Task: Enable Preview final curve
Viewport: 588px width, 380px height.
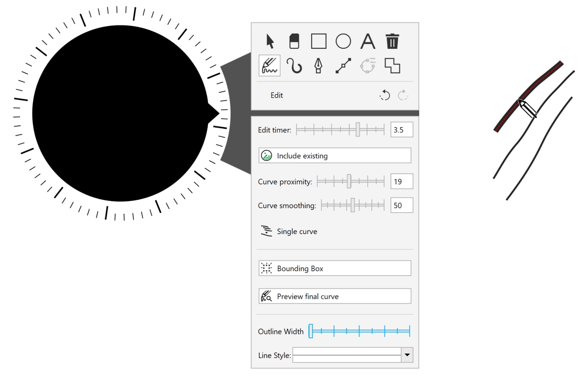Action: (335, 296)
